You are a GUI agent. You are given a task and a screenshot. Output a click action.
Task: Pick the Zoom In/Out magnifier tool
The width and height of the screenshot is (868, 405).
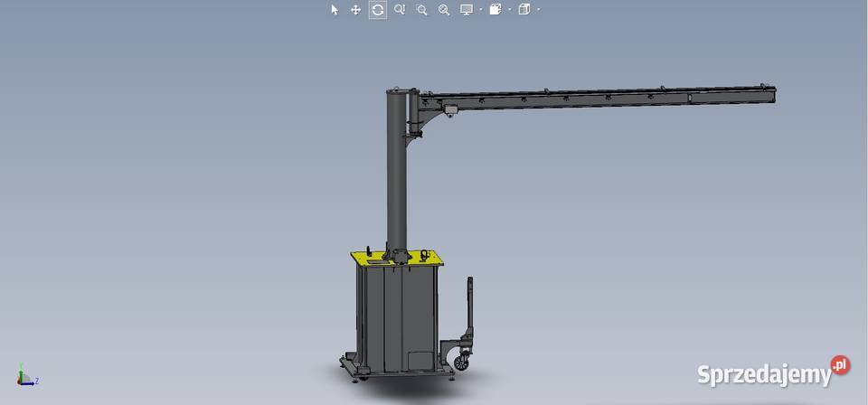pyautogui.click(x=443, y=10)
